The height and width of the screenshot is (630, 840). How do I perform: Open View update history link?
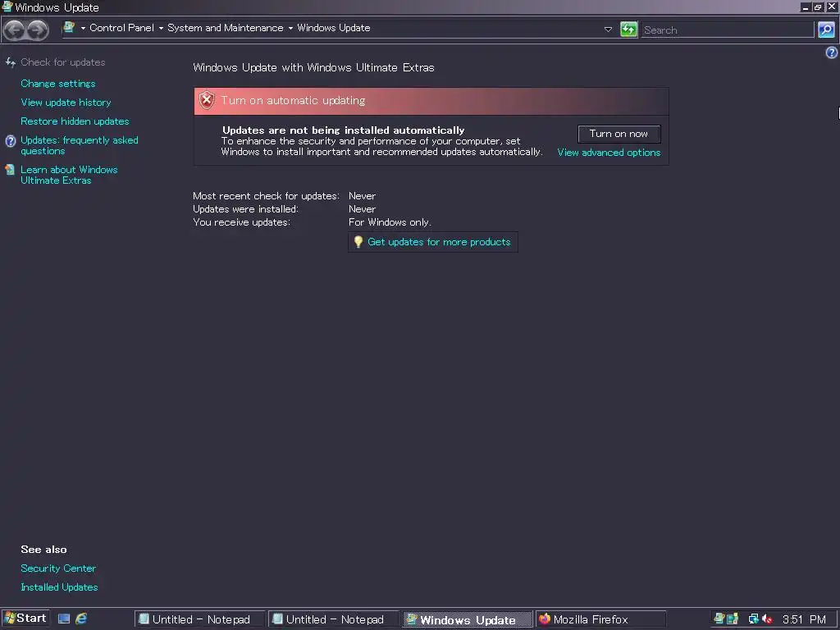click(66, 103)
